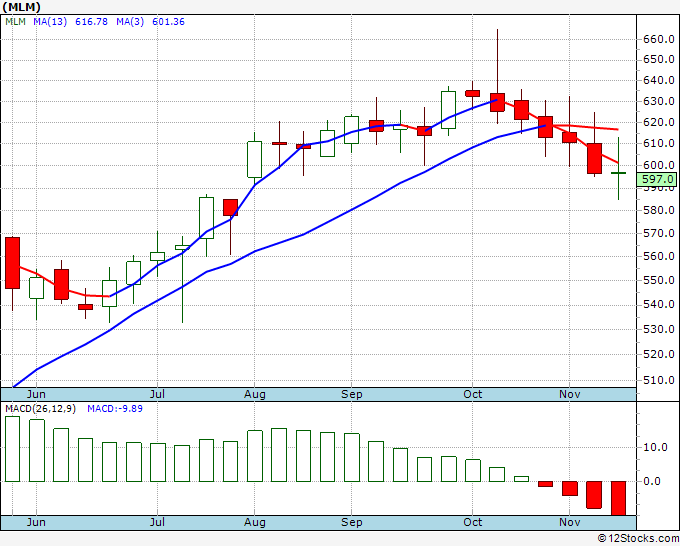Select the 530.0 price axis label

[659, 329]
